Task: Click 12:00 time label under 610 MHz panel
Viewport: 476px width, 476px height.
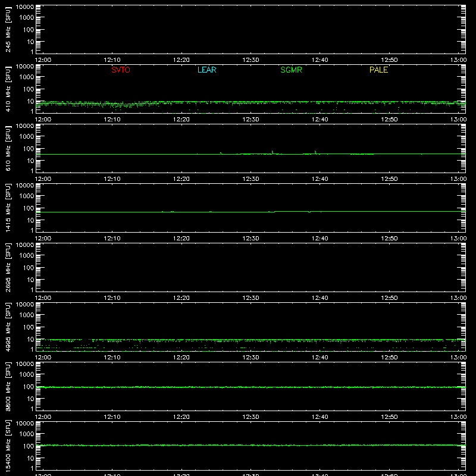Action: (43, 179)
